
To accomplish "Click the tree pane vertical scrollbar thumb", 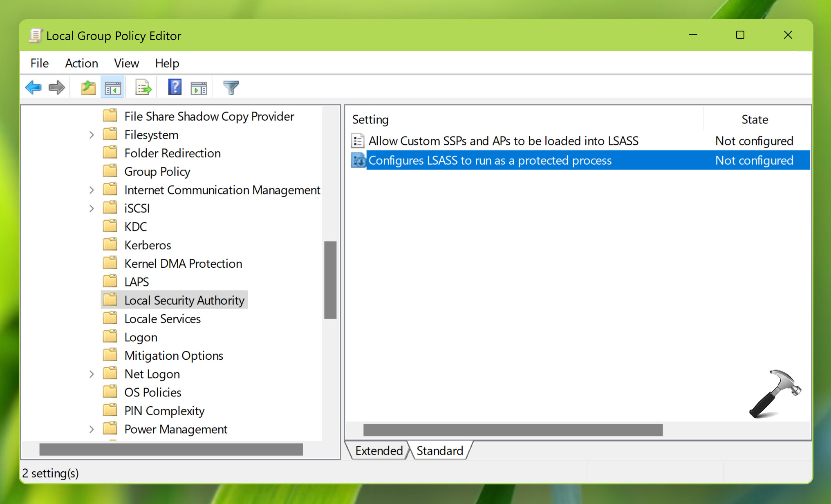I will point(330,280).
